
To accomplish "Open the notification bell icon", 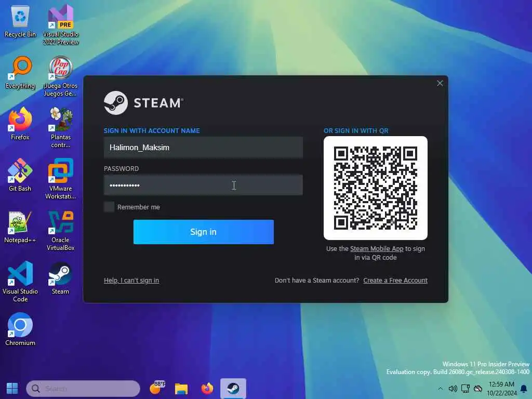I will 524,389.
